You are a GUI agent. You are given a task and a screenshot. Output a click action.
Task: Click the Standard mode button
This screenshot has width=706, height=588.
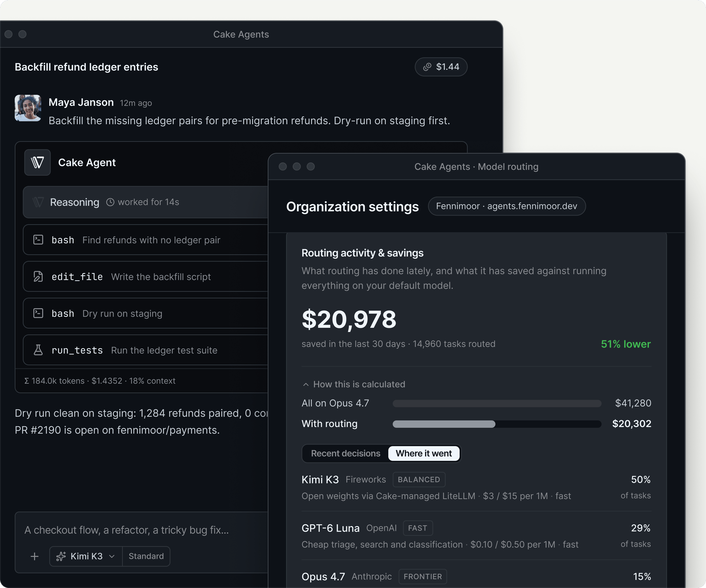[146, 556]
